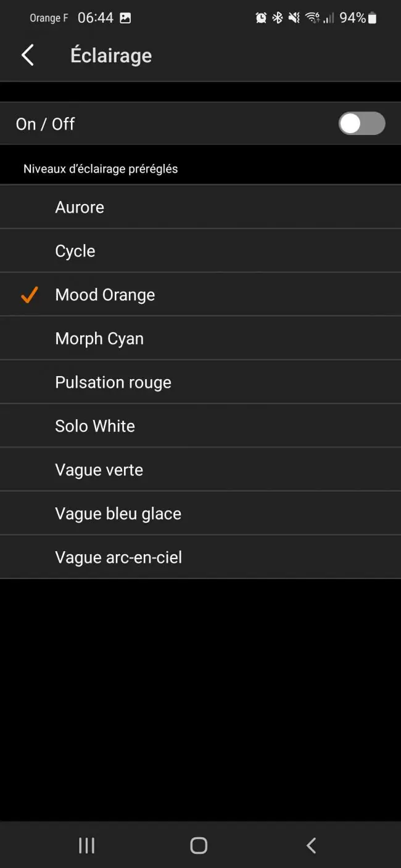Select the Vague verte preset
Viewport: 401px width, 868px height.
click(200, 470)
